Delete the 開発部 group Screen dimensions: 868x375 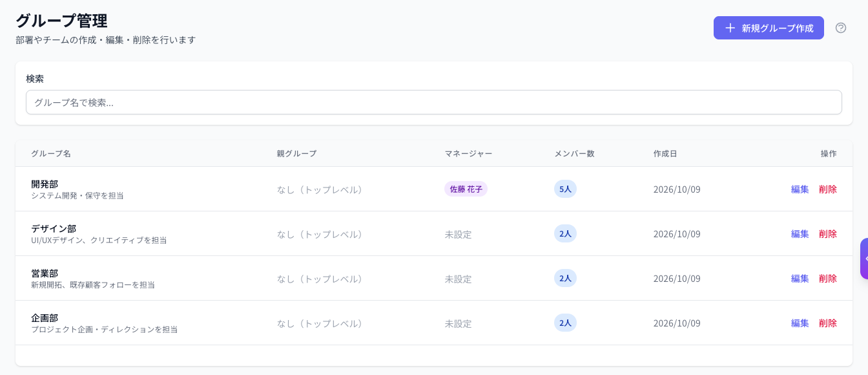[828, 189]
